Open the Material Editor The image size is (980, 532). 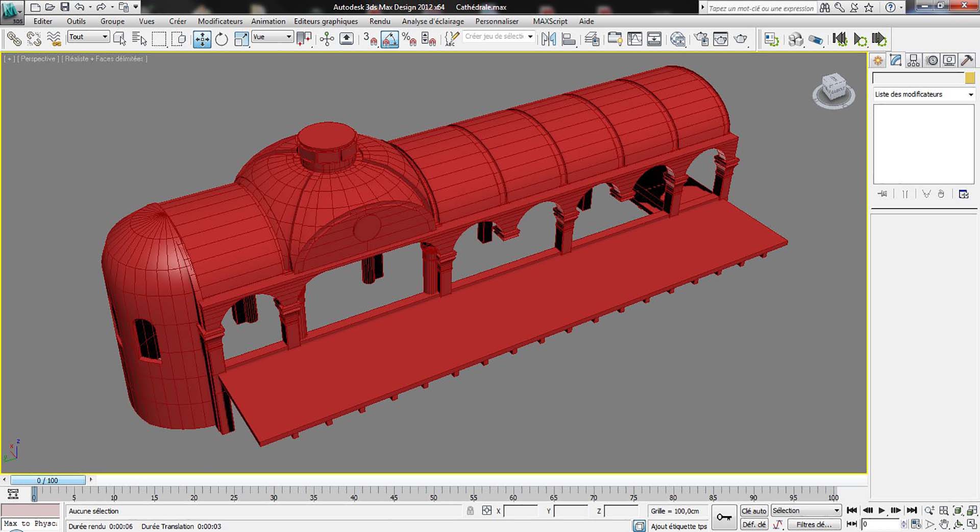(x=678, y=39)
